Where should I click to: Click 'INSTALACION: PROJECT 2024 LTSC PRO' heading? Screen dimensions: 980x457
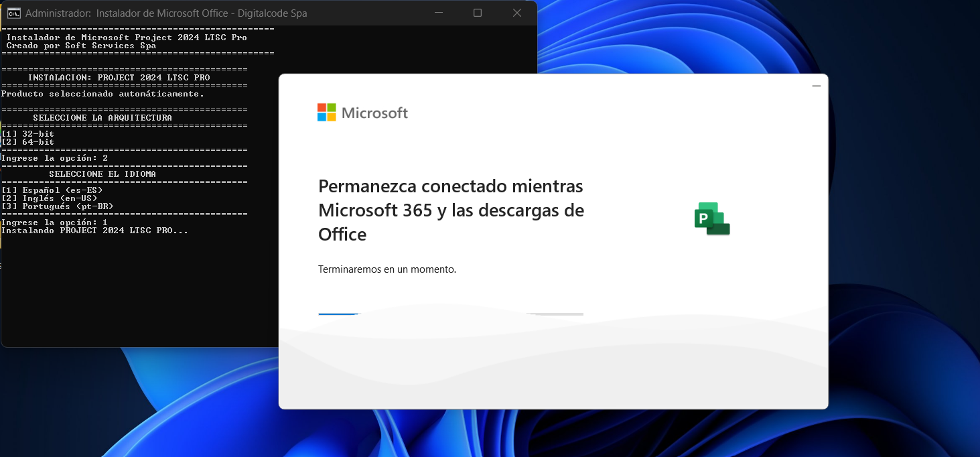(119, 78)
